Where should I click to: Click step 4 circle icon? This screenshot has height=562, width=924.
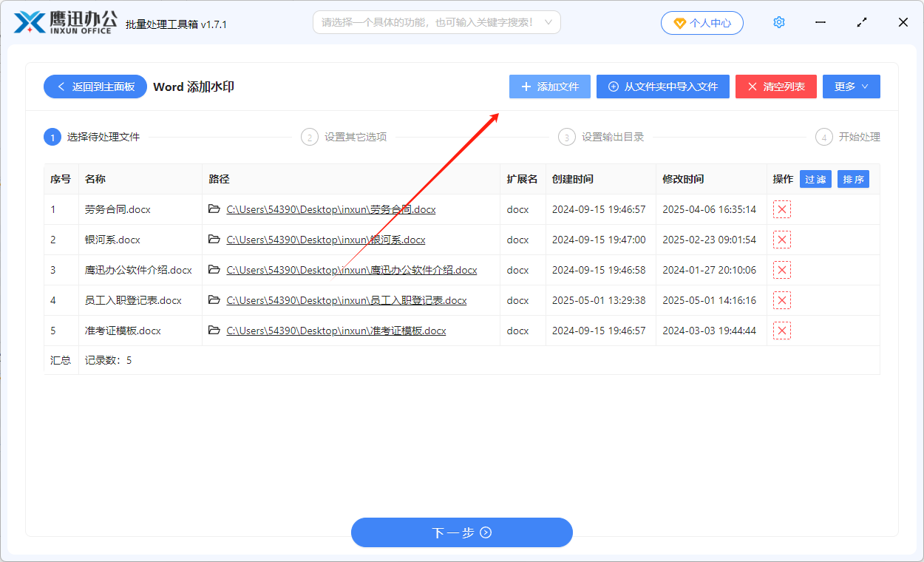coord(823,137)
